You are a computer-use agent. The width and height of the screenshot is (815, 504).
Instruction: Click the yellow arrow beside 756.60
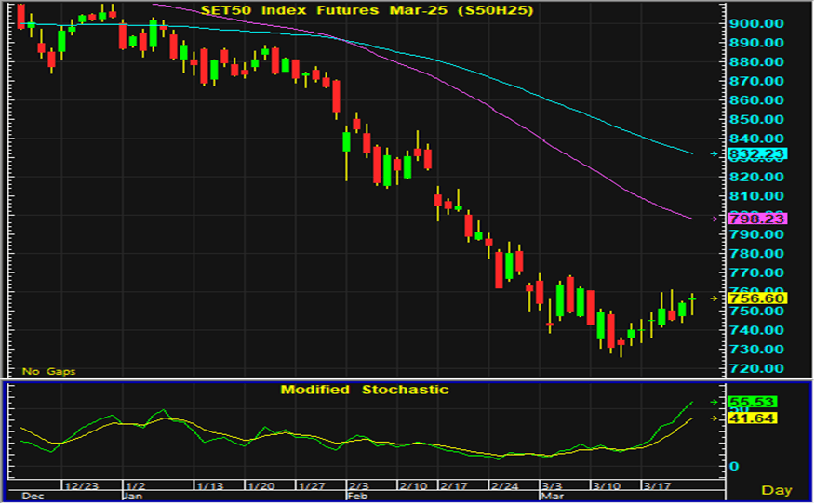click(x=714, y=298)
